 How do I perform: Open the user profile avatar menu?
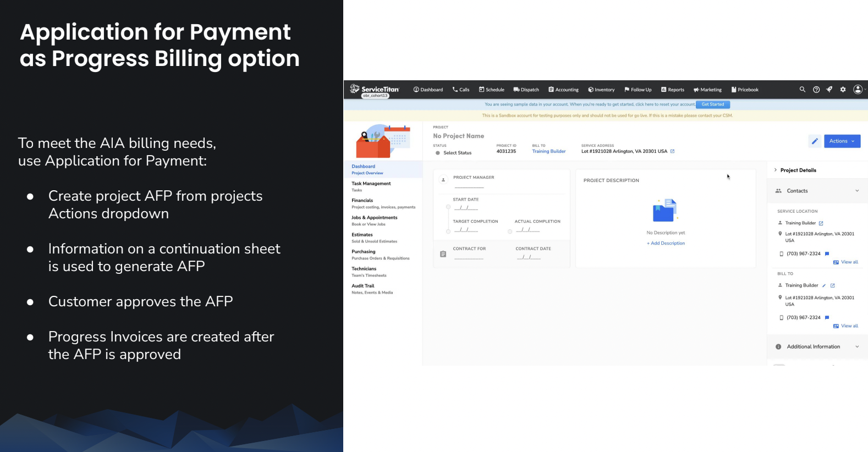click(x=858, y=89)
